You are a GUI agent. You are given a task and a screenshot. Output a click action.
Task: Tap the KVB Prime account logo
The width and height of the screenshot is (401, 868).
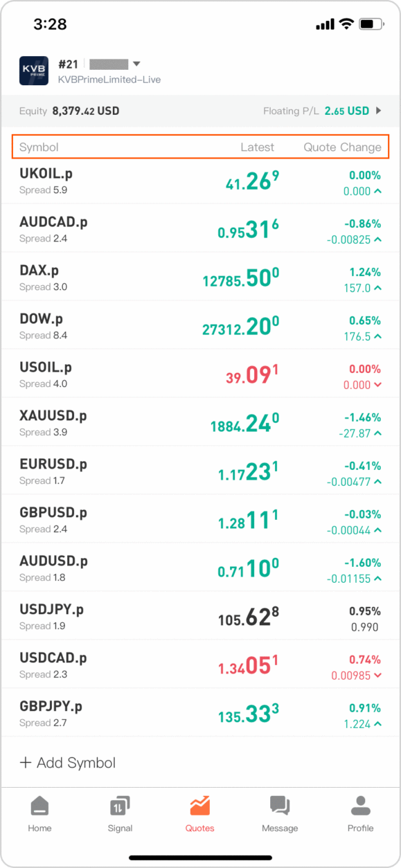pos(34,71)
